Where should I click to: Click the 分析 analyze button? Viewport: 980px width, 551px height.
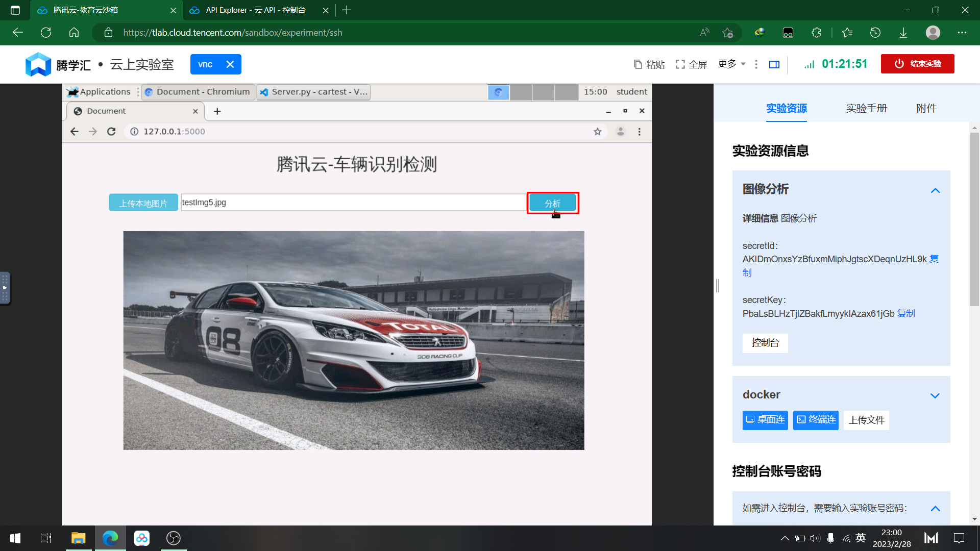pos(552,203)
